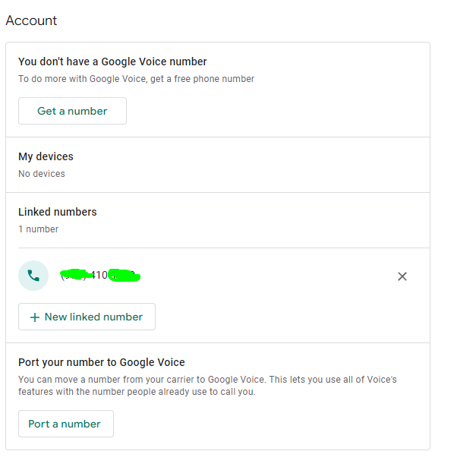
Task: Select the Linked numbers heading
Action: 58,212
